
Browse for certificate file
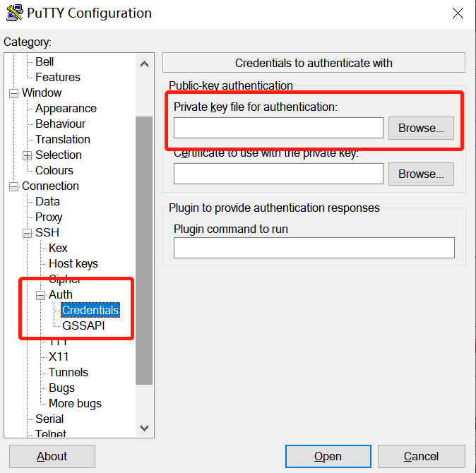pos(421,174)
